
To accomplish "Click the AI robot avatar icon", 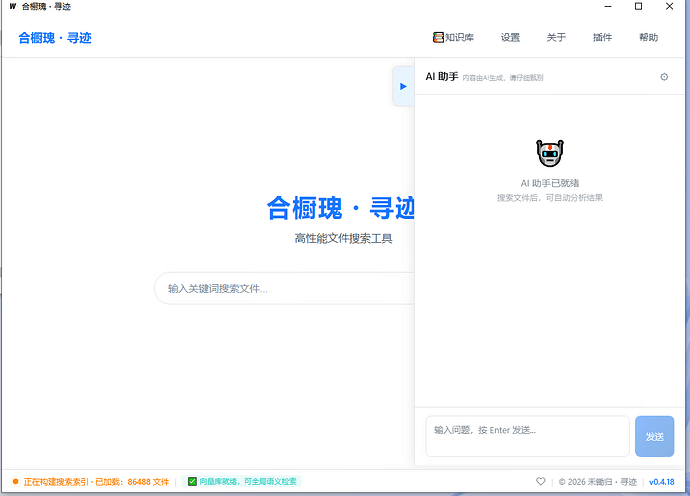I will [550, 153].
